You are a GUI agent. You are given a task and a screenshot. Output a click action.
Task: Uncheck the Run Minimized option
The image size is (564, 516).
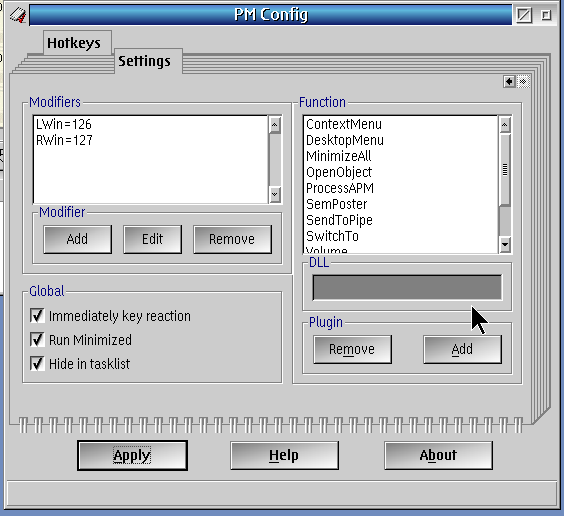click(37, 340)
